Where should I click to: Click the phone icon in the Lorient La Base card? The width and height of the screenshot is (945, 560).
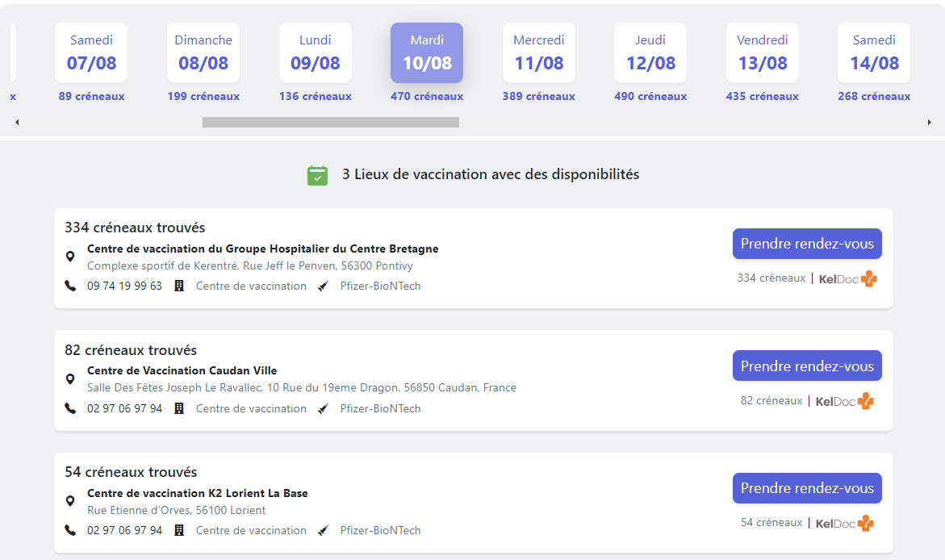click(70, 530)
